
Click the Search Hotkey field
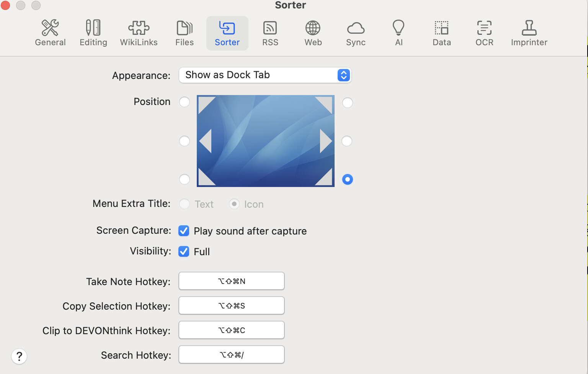(x=231, y=355)
